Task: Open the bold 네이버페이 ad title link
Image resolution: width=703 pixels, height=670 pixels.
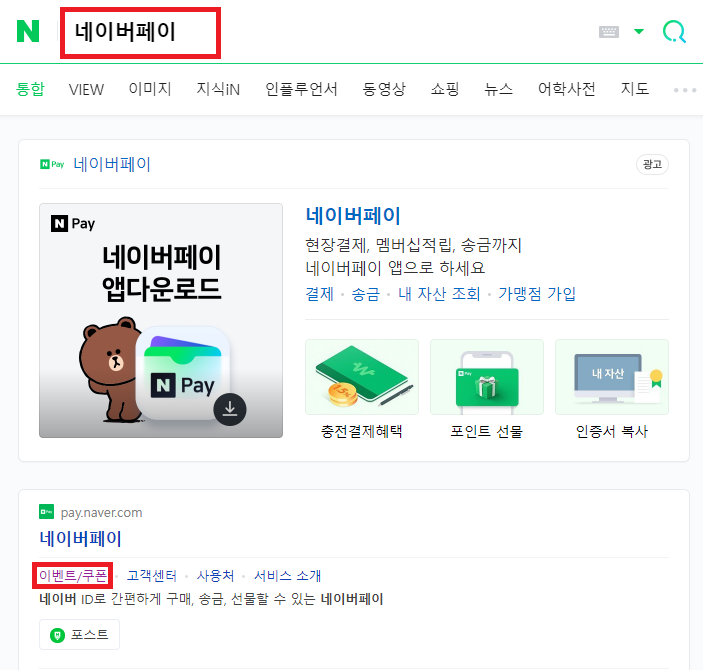Action: (x=353, y=216)
